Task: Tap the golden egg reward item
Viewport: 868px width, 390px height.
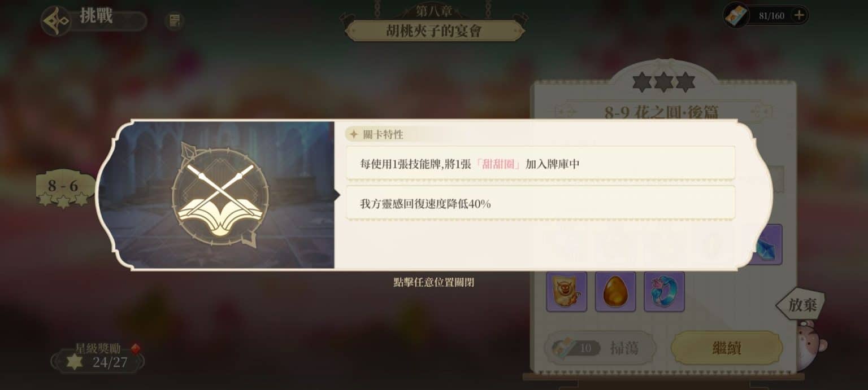Action: (x=615, y=291)
